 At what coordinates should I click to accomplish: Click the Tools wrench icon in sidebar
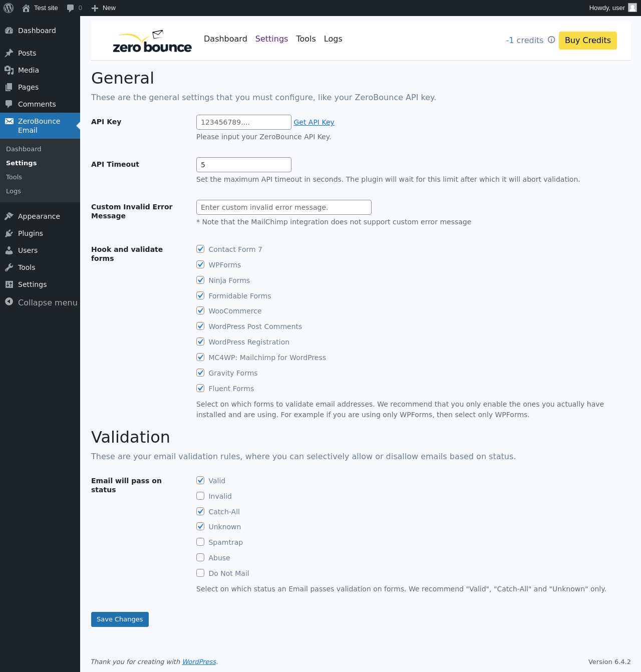9,267
